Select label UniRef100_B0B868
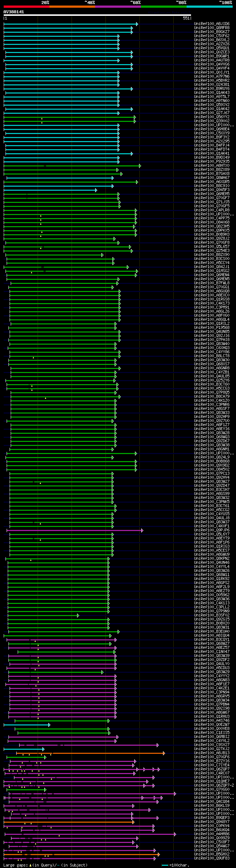This screenshot has width=236, height=868. 212,461
